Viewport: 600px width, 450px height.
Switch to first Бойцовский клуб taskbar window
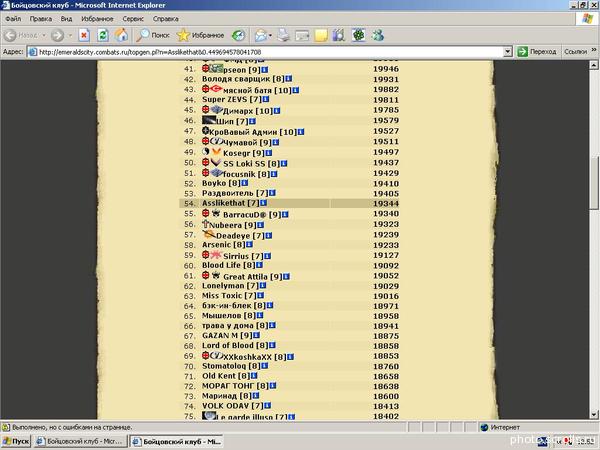(80, 442)
